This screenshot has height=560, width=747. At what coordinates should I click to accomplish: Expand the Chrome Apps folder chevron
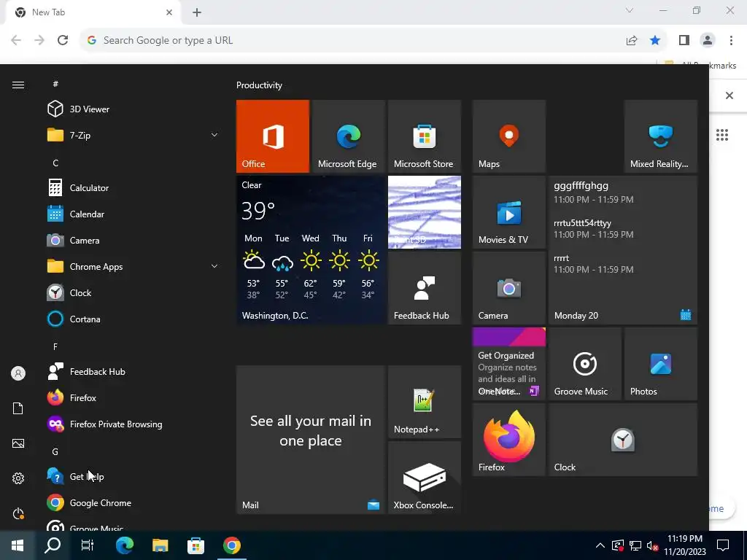point(214,266)
